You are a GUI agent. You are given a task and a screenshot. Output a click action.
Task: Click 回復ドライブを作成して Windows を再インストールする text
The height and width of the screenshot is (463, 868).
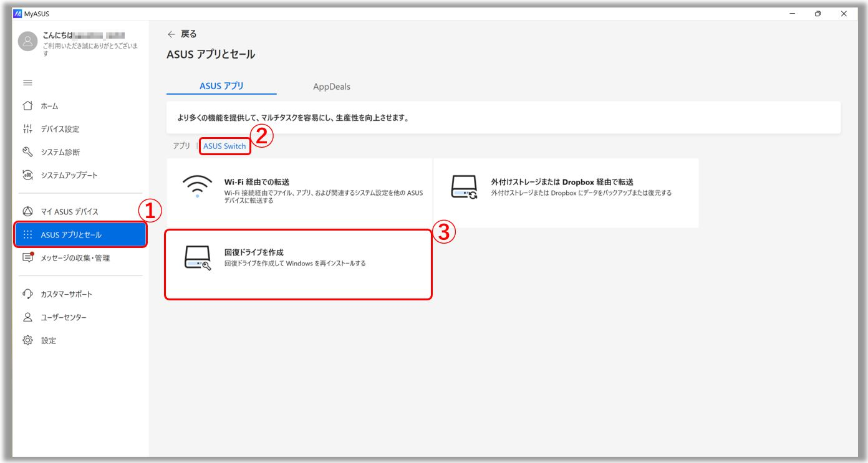pos(295,264)
